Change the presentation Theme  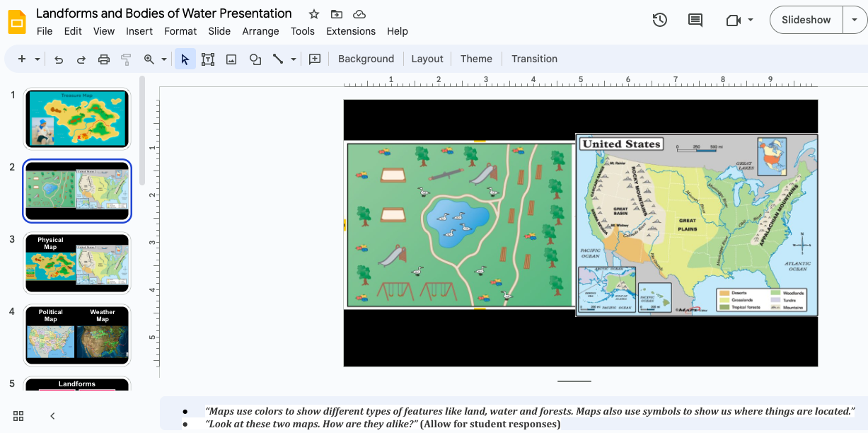click(x=476, y=59)
